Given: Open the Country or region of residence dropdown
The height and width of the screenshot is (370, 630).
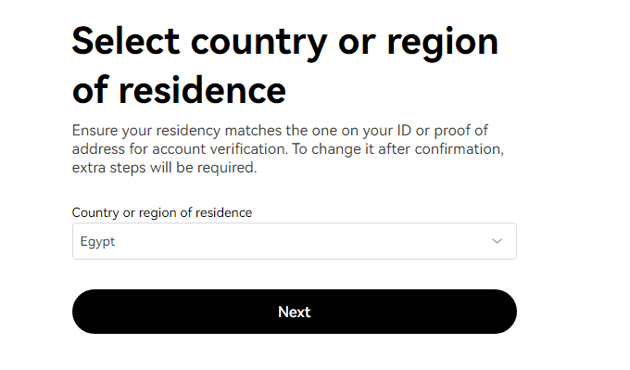Looking at the screenshot, I should tap(294, 241).
